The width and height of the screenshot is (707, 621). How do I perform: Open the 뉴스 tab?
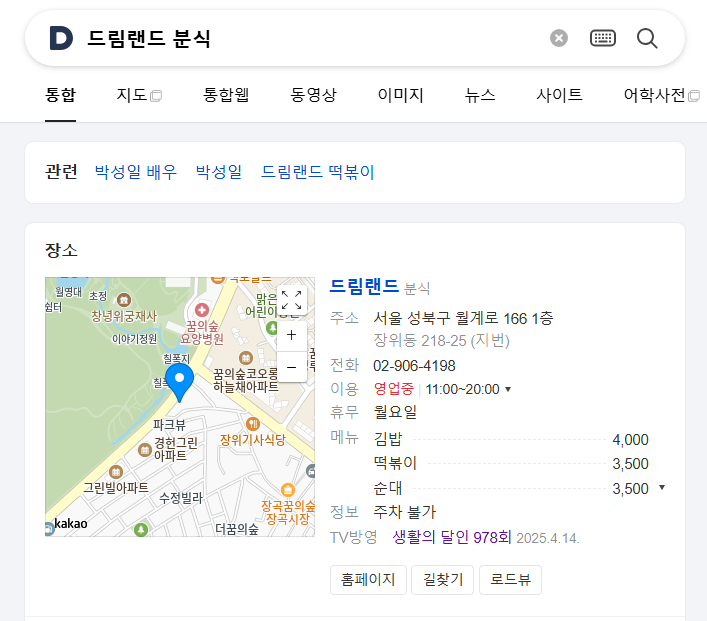pos(480,95)
